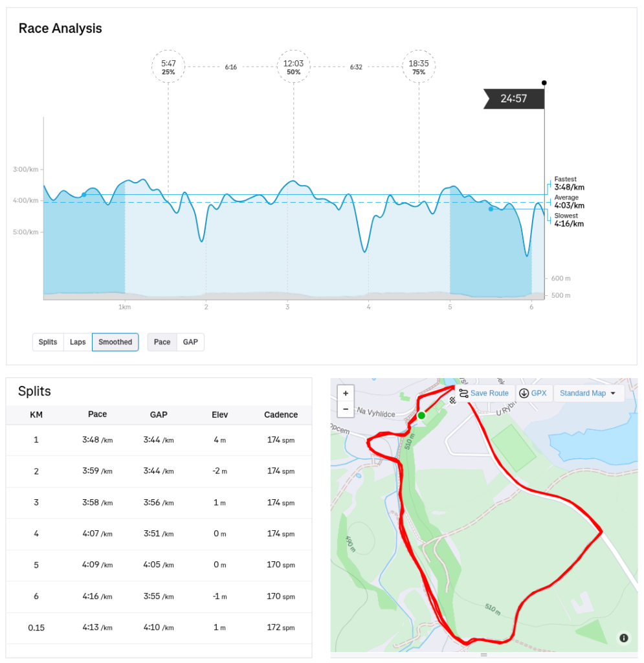The image size is (644, 663).
Task: Zoom in on the route map
Action: coord(345,393)
